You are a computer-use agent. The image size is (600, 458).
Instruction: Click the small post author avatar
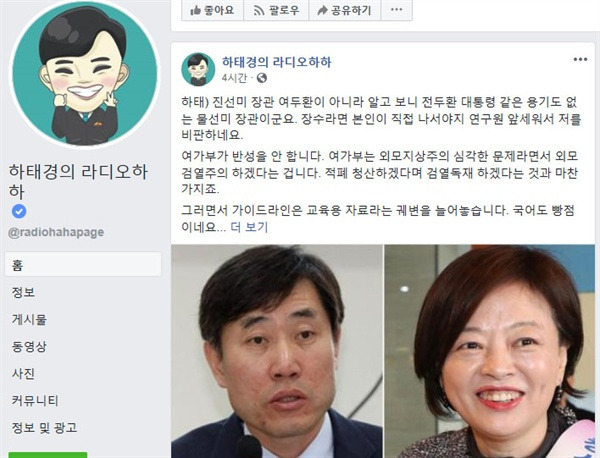pyautogui.click(x=198, y=69)
